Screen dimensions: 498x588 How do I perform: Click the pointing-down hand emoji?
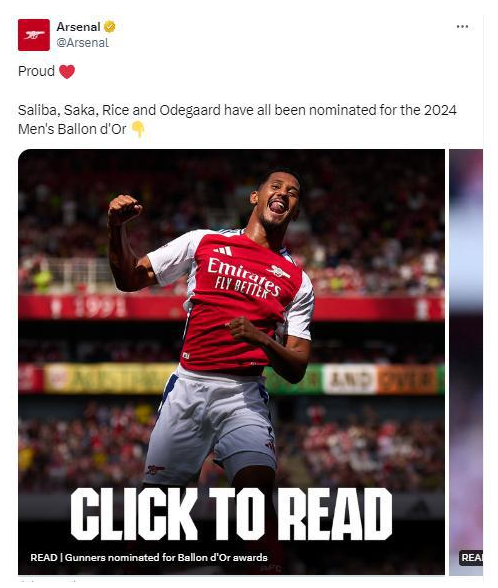(x=138, y=129)
